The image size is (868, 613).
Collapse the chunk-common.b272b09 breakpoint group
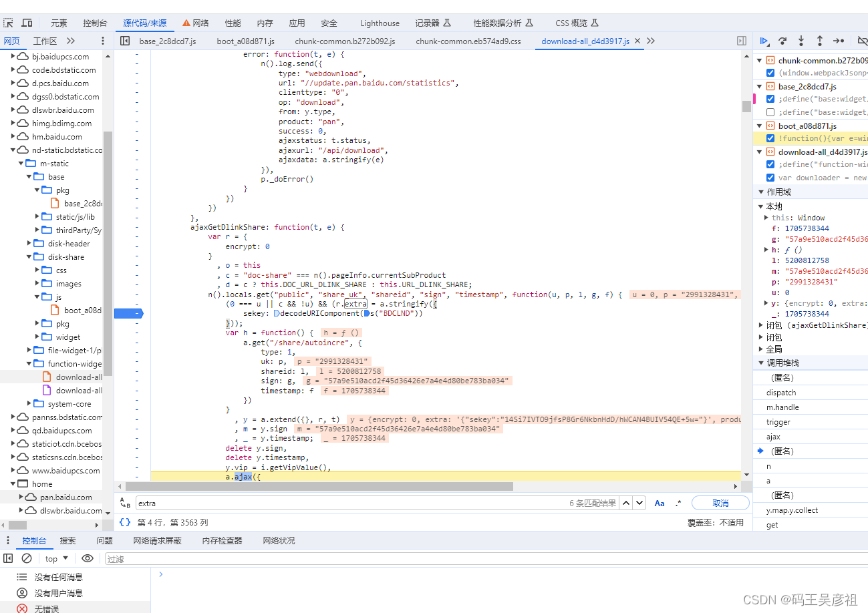pyautogui.click(x=760, y=60)
